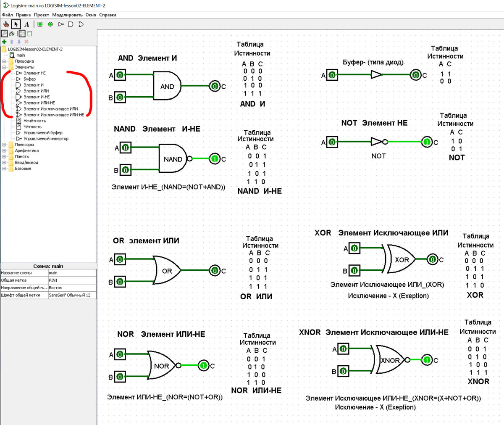The image size is (504, 425).
Task: Show project tools with wrench icon
Action: click(4, 34)
